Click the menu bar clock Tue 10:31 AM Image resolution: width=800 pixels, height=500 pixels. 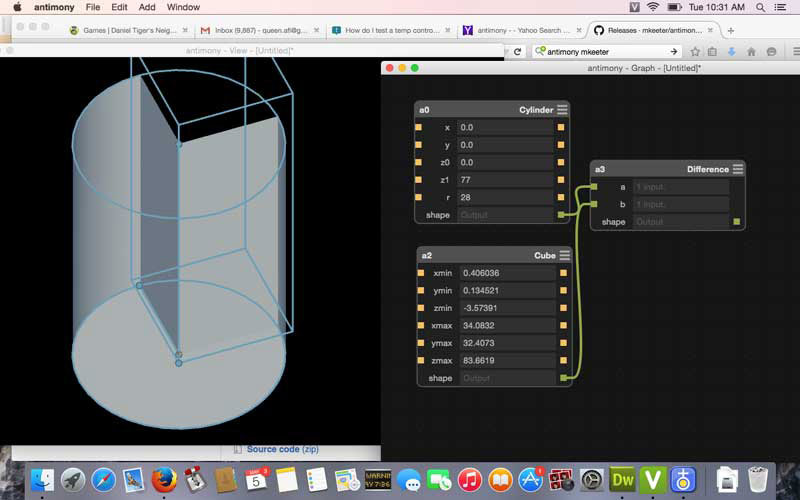[x=716, y=7]
